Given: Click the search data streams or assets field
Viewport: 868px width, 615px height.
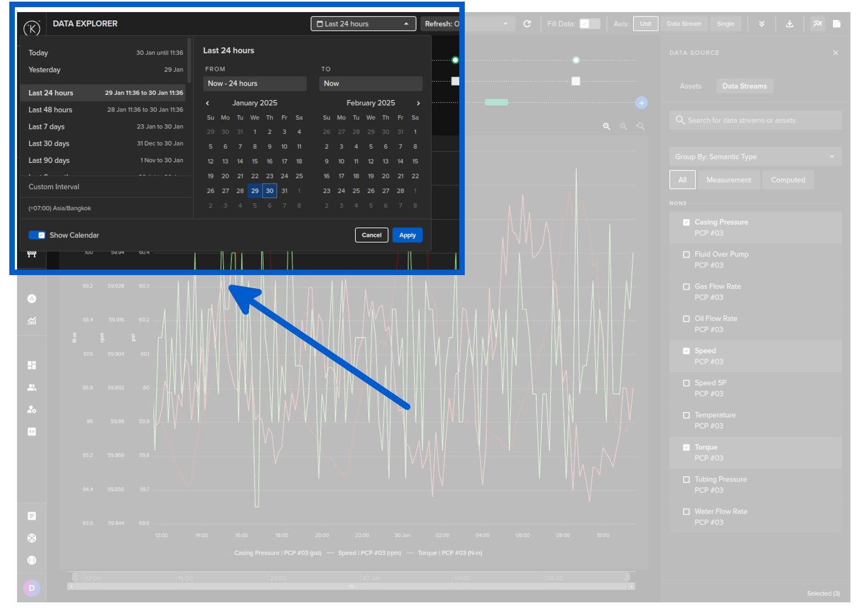Looking at the screenshot, I should pos(755,120).
